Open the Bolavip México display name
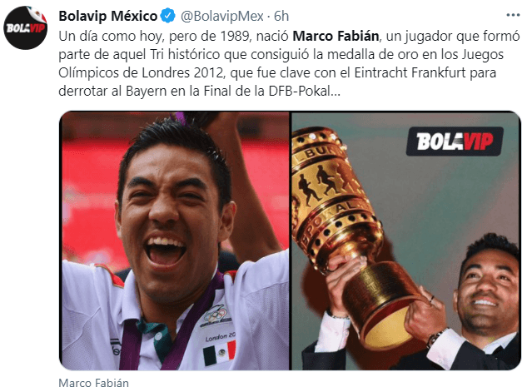This screenshot has height=392, width=532. click(108, 16)
